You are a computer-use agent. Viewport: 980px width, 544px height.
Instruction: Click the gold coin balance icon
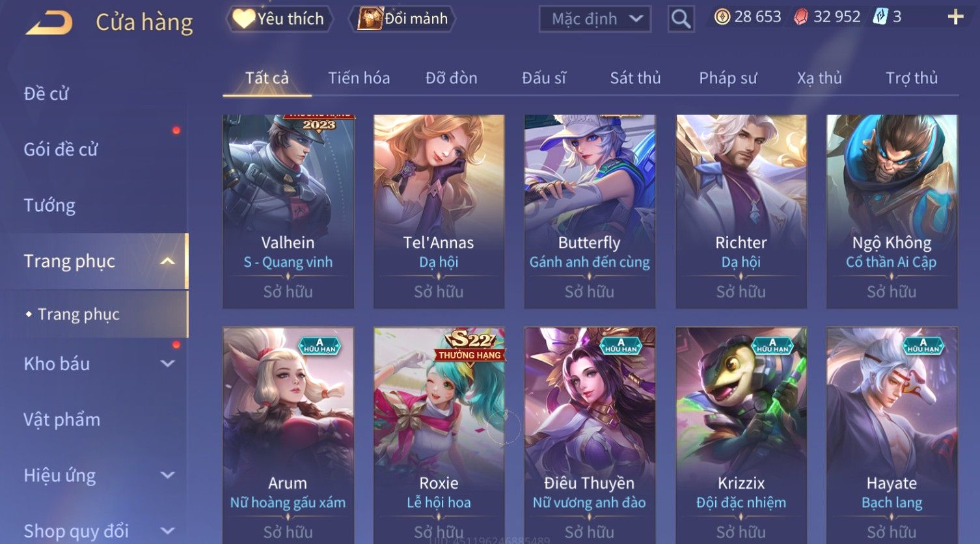point(722,17)
